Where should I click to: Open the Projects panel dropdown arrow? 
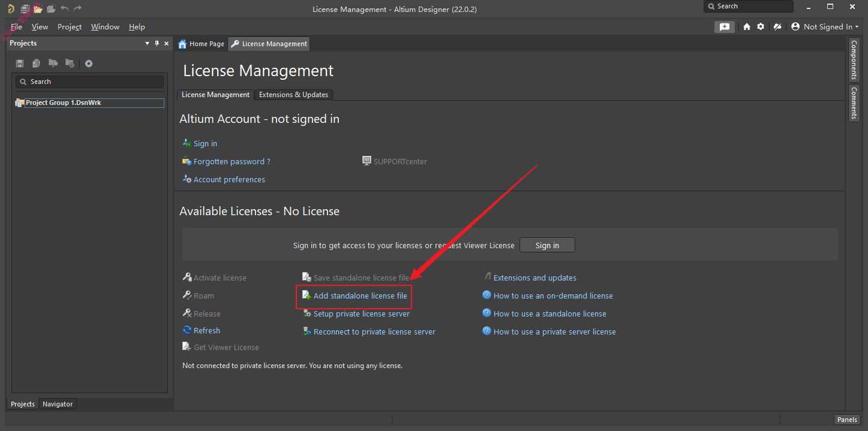(x=148, y=44)
